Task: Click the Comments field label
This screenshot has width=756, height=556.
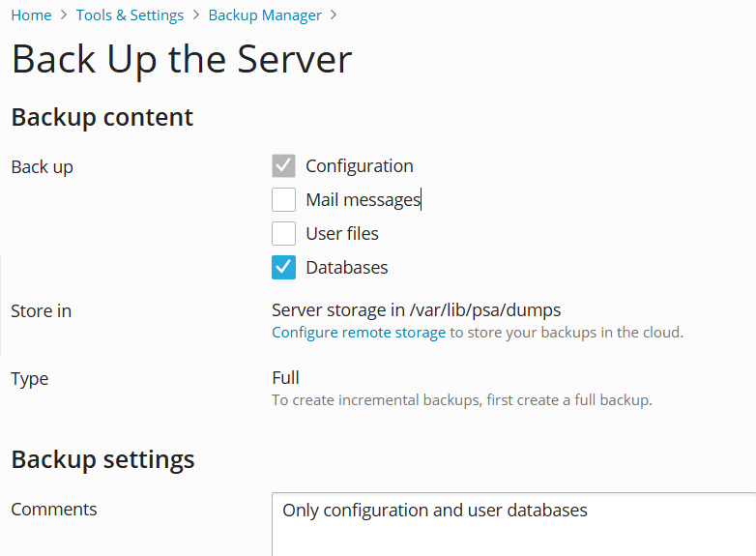Action: 54,510
